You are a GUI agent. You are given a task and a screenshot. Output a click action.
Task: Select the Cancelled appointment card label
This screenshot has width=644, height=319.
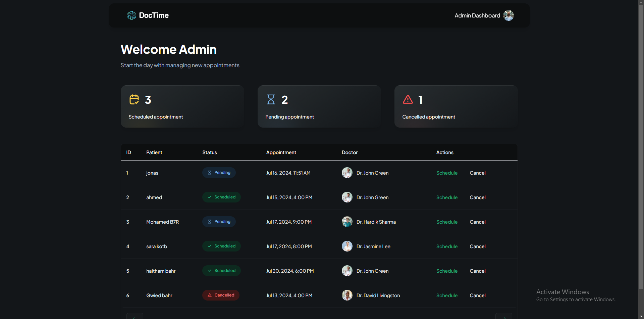(x=429, y=117)
